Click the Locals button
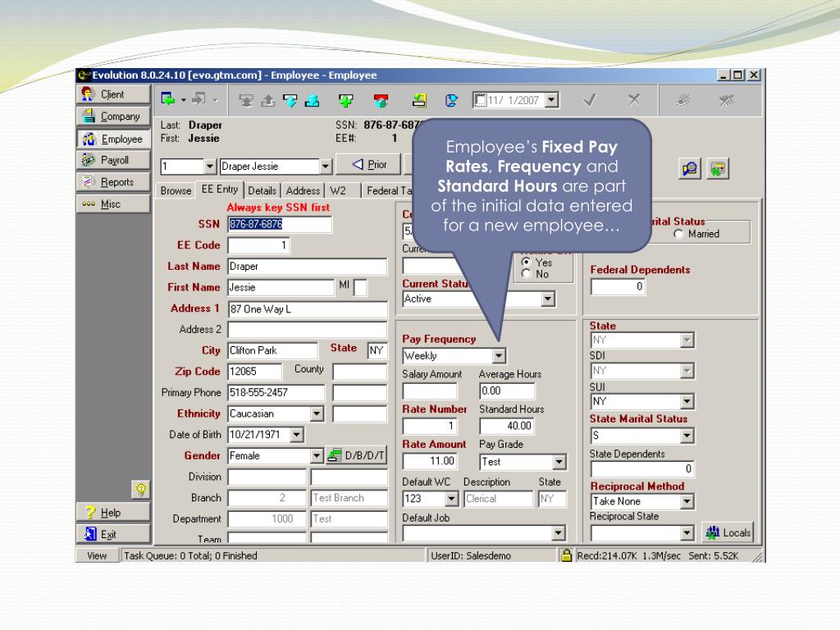The height and width of the screenshot is (630, 840). tap(728, 532)
